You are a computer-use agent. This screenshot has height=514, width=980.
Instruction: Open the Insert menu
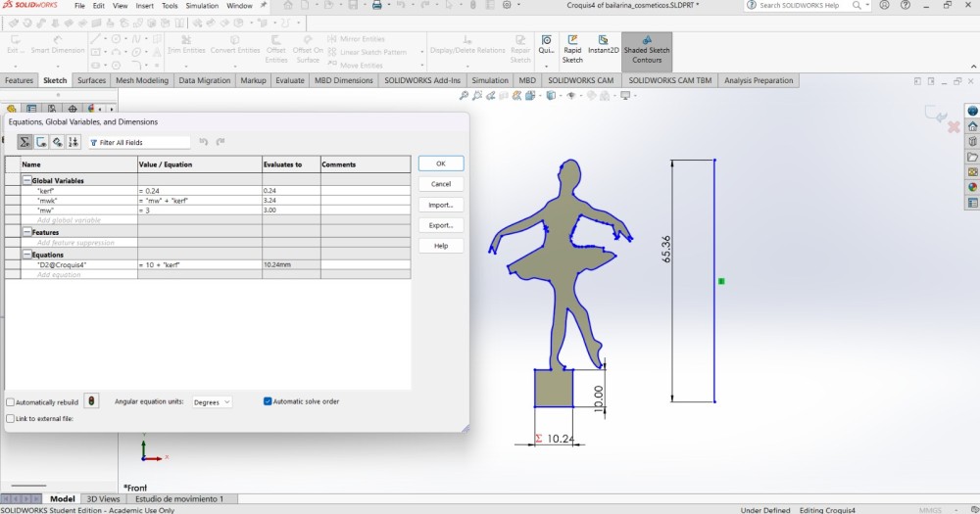(x=144, y=6)
